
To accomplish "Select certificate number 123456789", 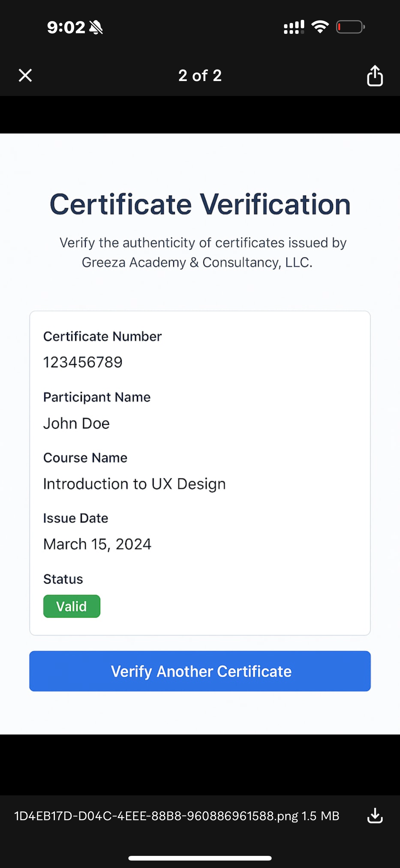I will pos(83,362).
